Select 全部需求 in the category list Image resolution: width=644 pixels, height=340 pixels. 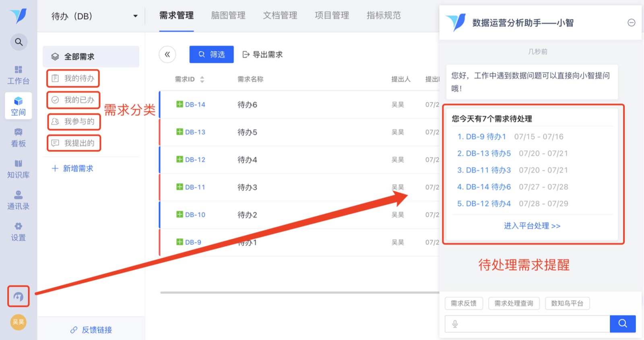click(x=91, y=56)
